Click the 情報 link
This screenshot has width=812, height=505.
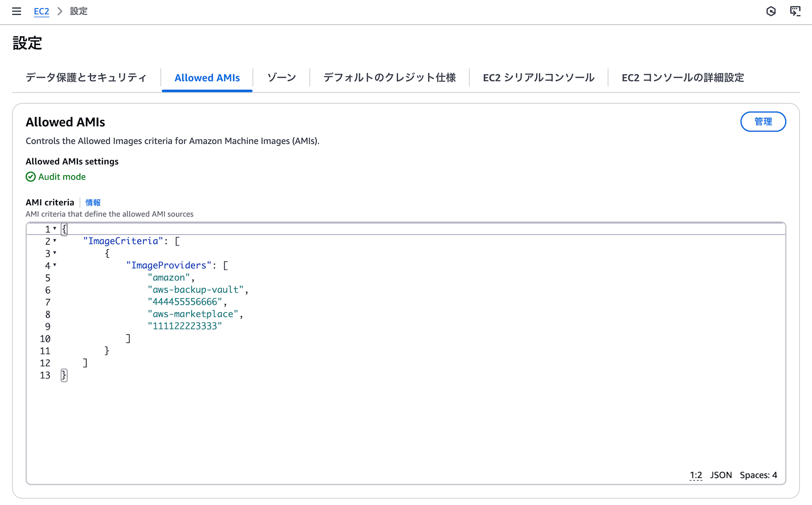(x=93, y=202)
